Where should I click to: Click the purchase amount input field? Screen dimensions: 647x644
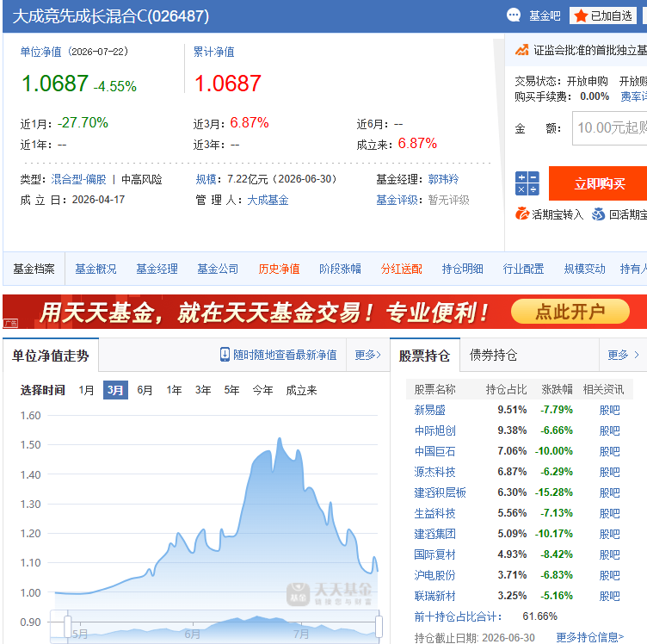point(609,128)
